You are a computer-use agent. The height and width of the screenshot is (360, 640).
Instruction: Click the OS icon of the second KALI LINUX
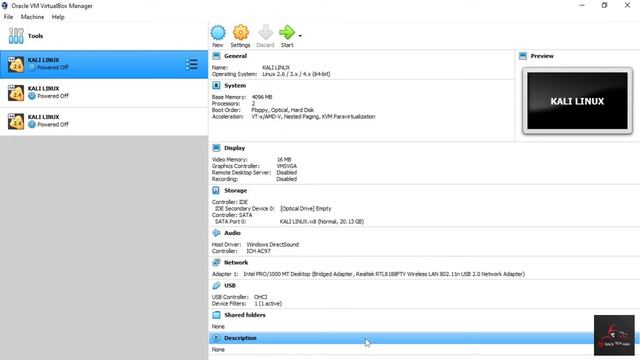16,93
